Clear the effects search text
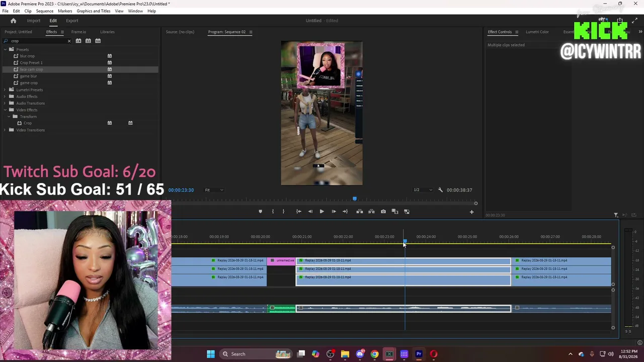The width and height of the screenshot is (644, 362). 69,41
